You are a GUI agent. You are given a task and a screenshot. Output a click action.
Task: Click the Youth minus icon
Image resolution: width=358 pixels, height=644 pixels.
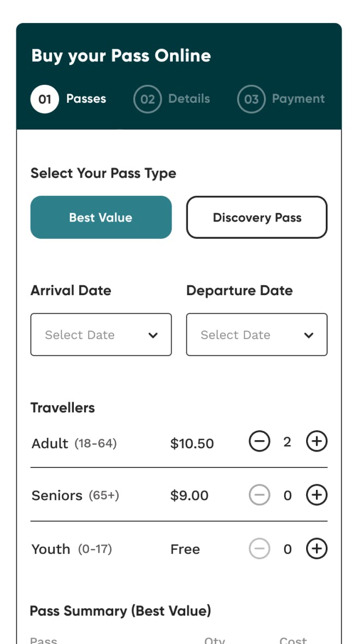pyautogui.click(x=260, y=548)
